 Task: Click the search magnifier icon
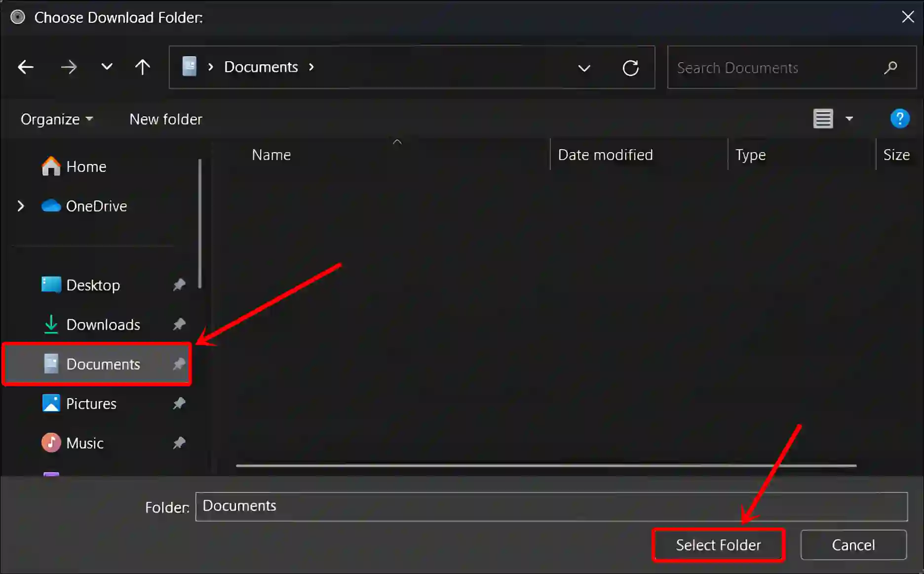pyautogui.click(x=890, y=68)
